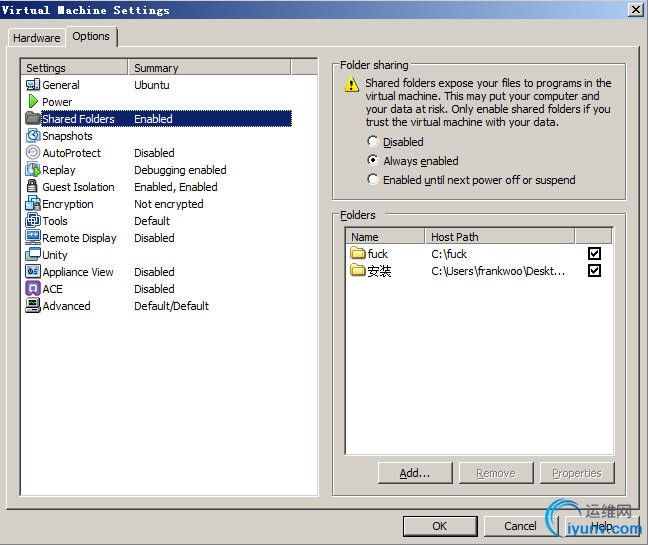Image resolution: width=648 pixels, height=545 pixels.
Task: Click the Default/Default summary text
Action: (172, 306)
